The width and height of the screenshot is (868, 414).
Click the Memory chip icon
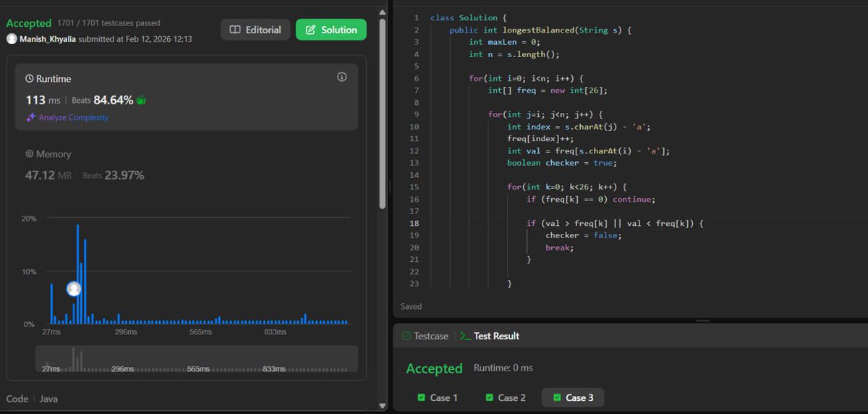pyautogui.click(x=30, y=154)
